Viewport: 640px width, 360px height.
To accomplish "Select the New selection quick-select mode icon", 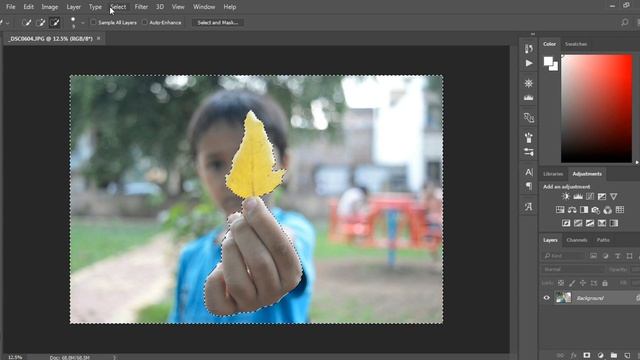I will pos(27,22).
